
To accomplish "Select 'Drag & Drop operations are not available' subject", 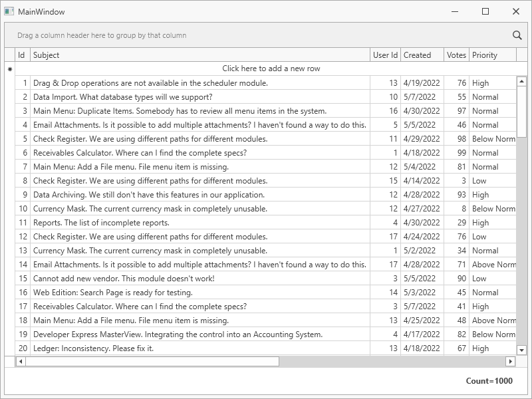I will pos(200,82).
